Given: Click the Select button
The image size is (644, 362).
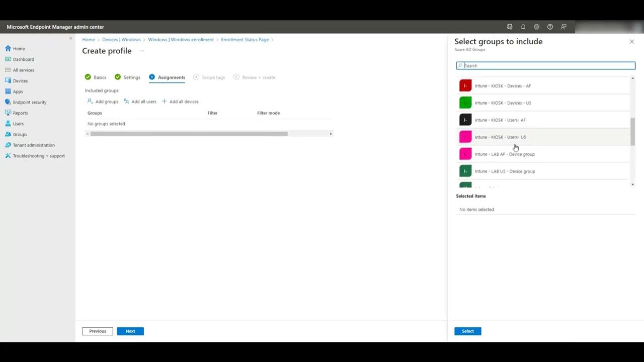Looking at the screenshot, I should 468,331.
